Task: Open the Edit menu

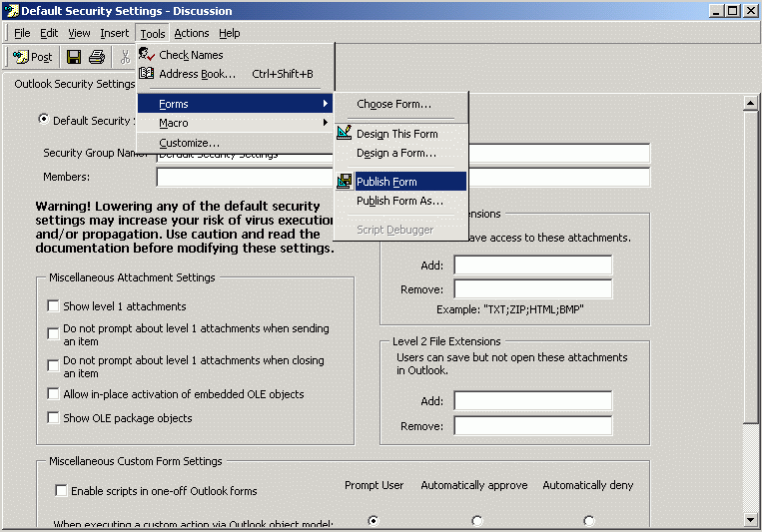Action: [49, 33]
